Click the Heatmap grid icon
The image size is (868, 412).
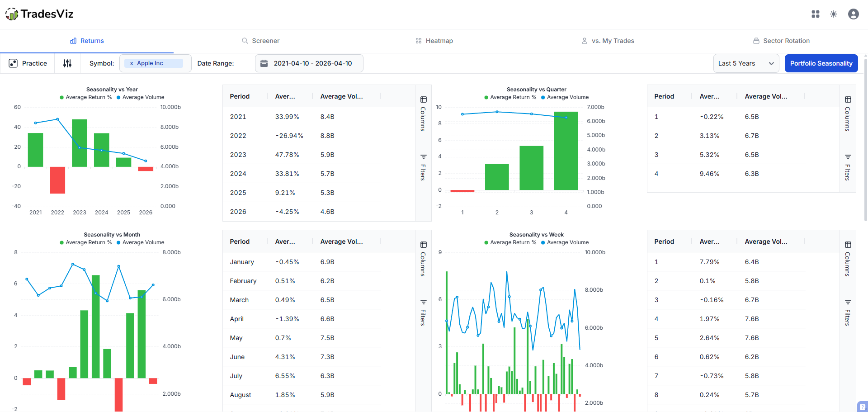coord(419,41)
